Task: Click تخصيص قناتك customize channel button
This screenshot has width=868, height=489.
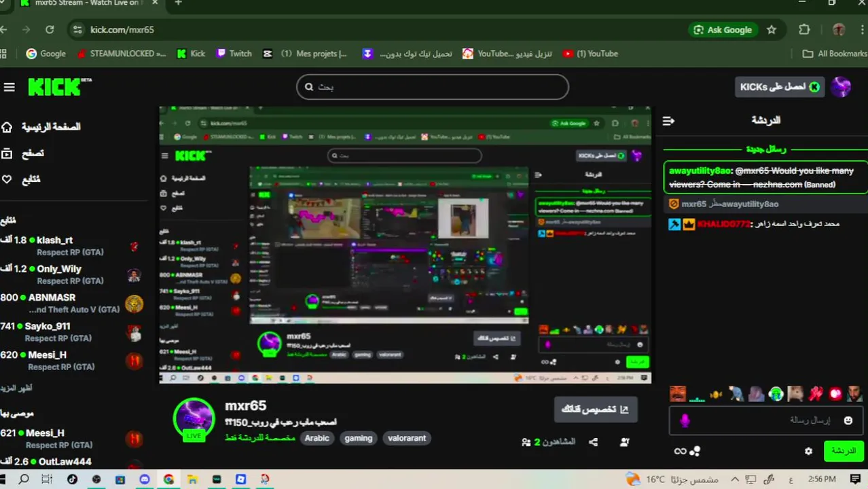Action: [596, 410]
